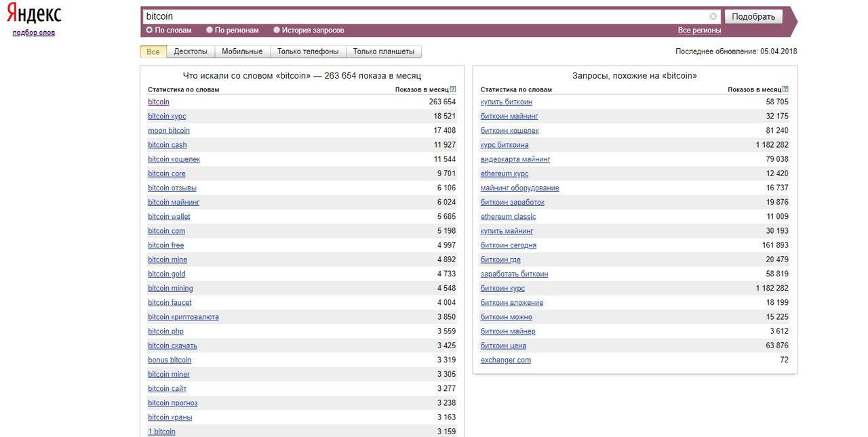
Task: Open help icon beside left 'Показов в месяц'
Action: click(453, 89)
